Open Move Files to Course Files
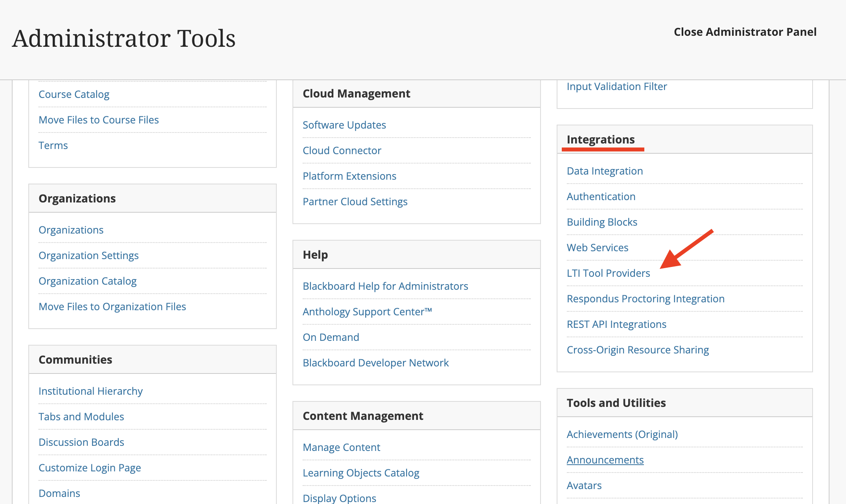This screenshot has height=504, width=846. click(99, 120)
